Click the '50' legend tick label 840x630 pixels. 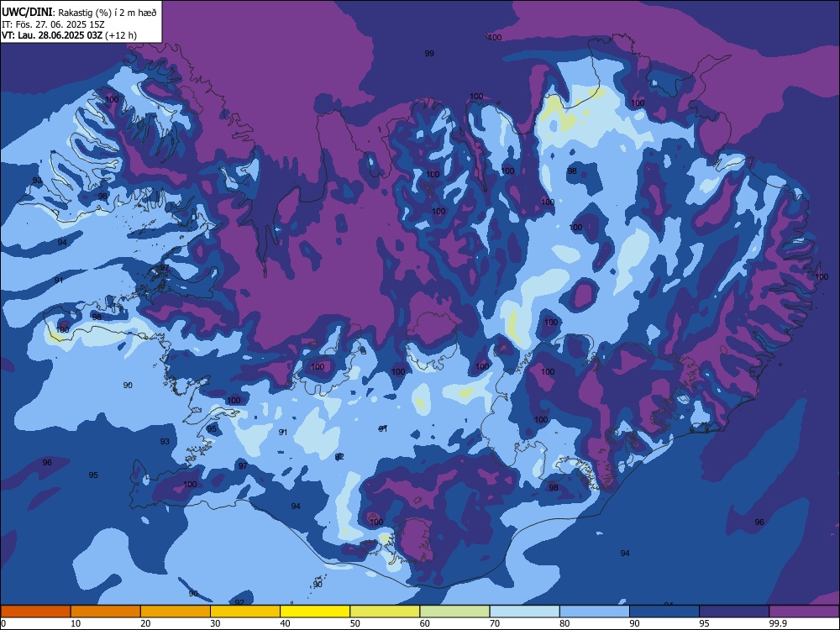[354, 623]
